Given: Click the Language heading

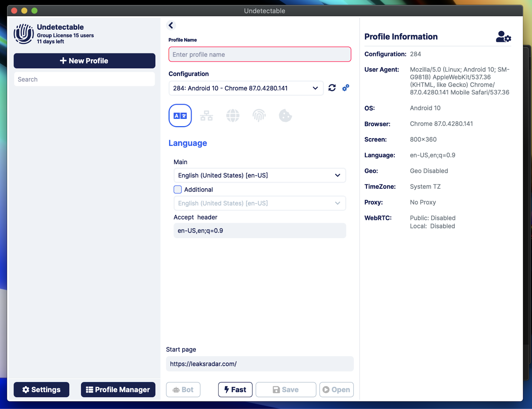Looking at the screenshot, I should (188, 143).
